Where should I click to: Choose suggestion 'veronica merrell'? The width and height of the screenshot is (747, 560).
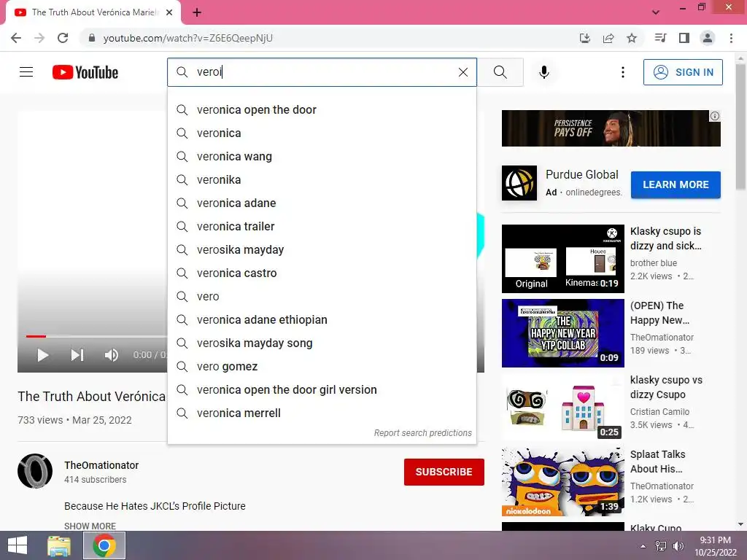(322, 413)
